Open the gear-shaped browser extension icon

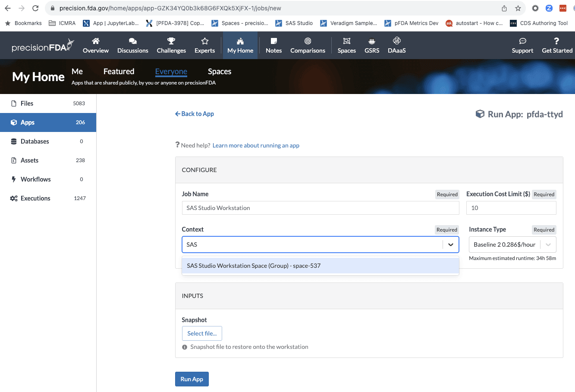point(535,8)
